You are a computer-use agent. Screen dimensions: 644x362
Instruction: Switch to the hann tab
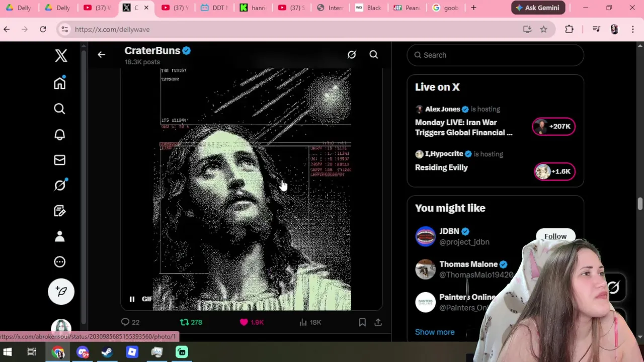coord(252,8)
